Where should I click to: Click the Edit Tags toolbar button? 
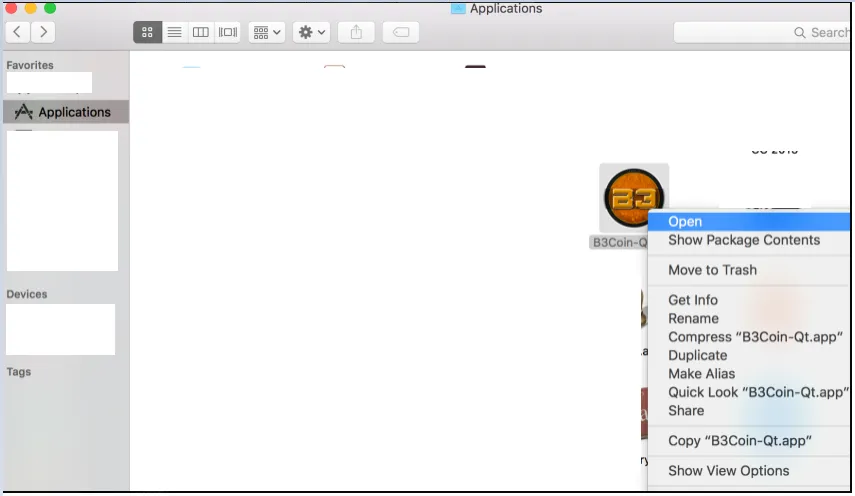click(x=401, y=32)
